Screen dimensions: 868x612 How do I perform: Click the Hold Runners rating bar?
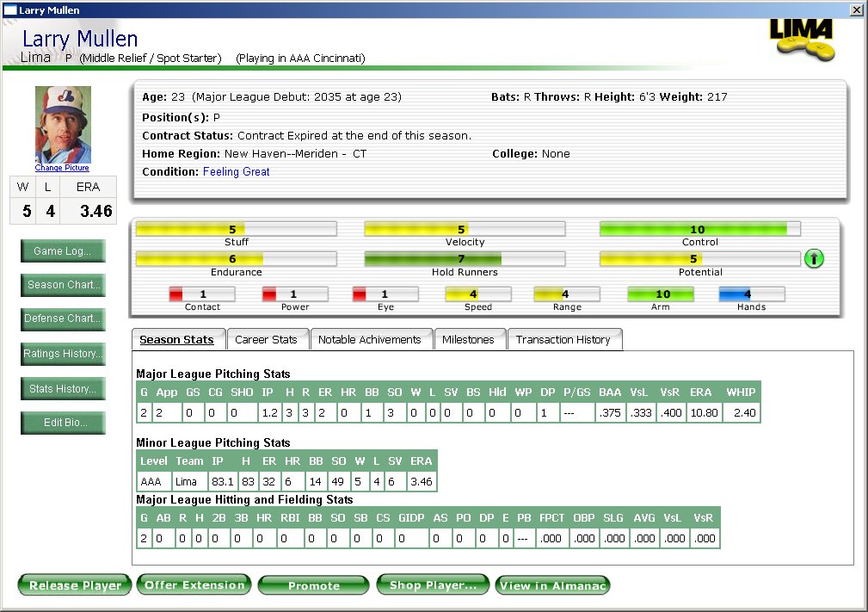point(465,258)
